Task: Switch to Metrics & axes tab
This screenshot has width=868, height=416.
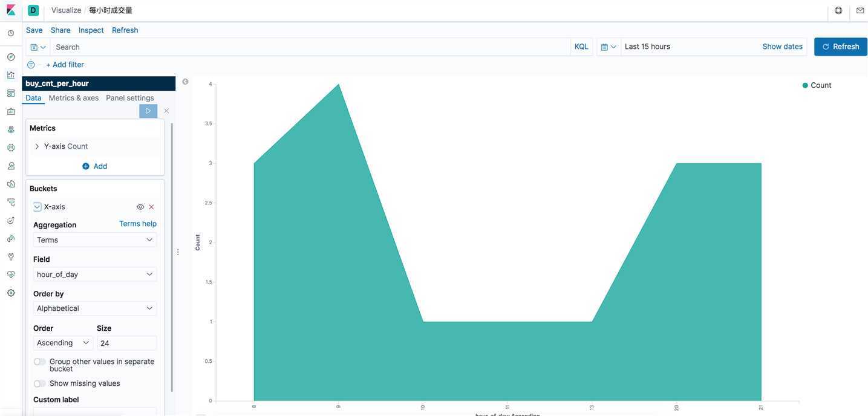Action: (74, 98)
